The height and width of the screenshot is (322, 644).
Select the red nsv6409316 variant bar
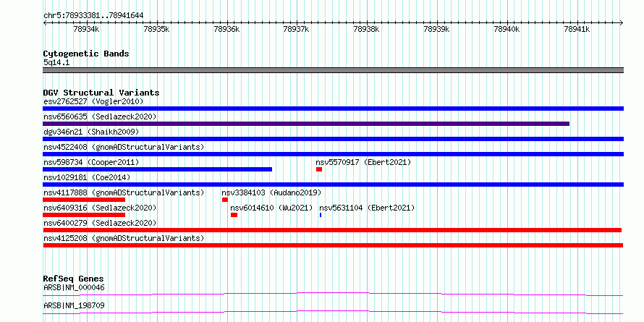pos(84,215)
